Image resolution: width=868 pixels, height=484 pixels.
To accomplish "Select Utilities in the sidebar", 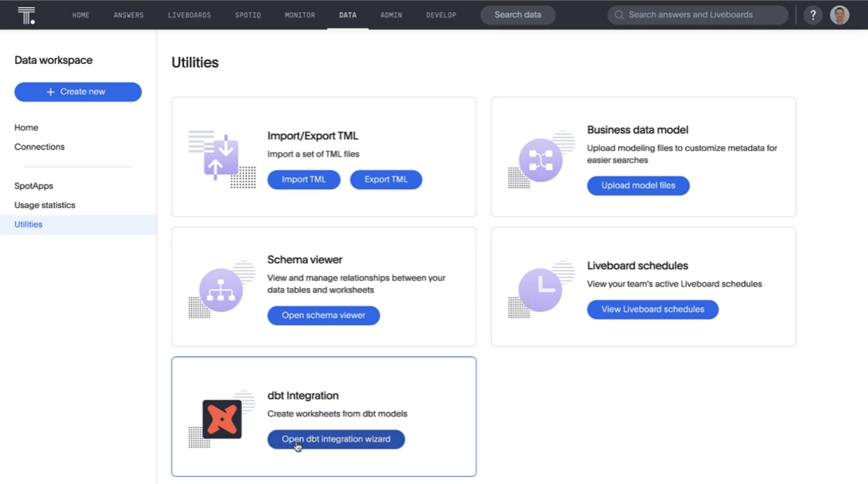I will [78, 224].
